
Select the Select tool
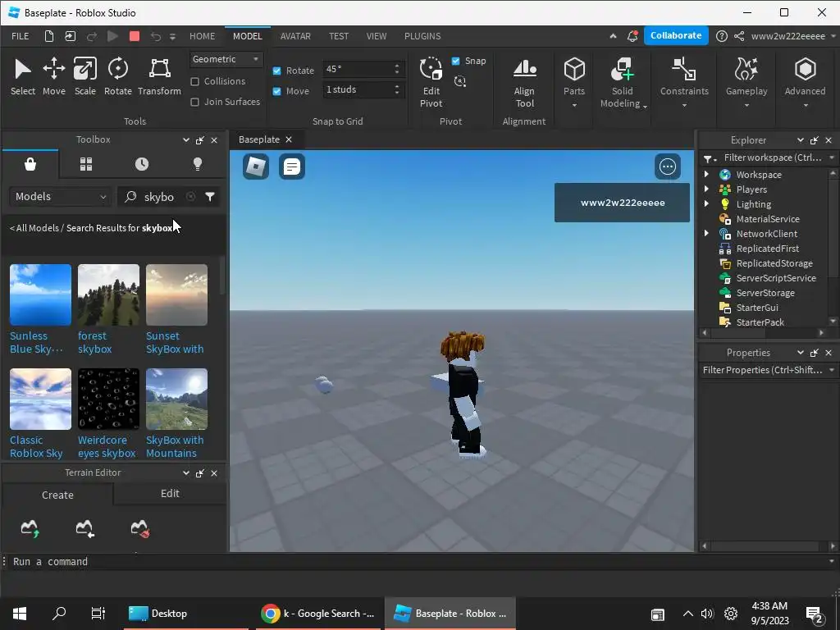coord(22,76)
